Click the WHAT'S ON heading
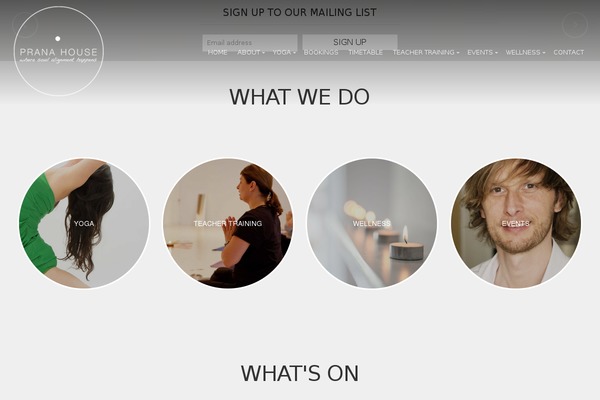 (x=300, y=374)
